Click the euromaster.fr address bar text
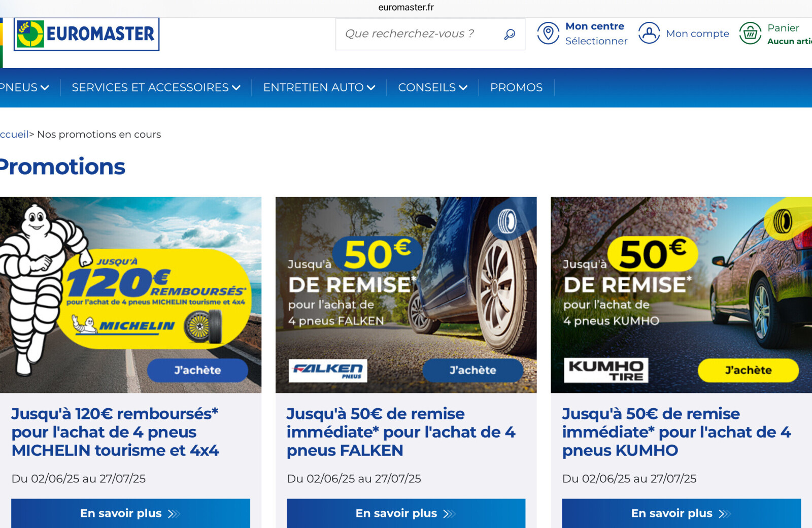The image size is (812, 528). tap(406, 7)
